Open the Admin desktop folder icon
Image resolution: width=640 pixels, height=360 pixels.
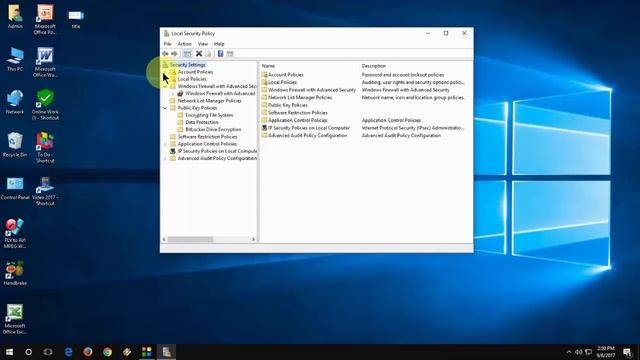[15, 16]
